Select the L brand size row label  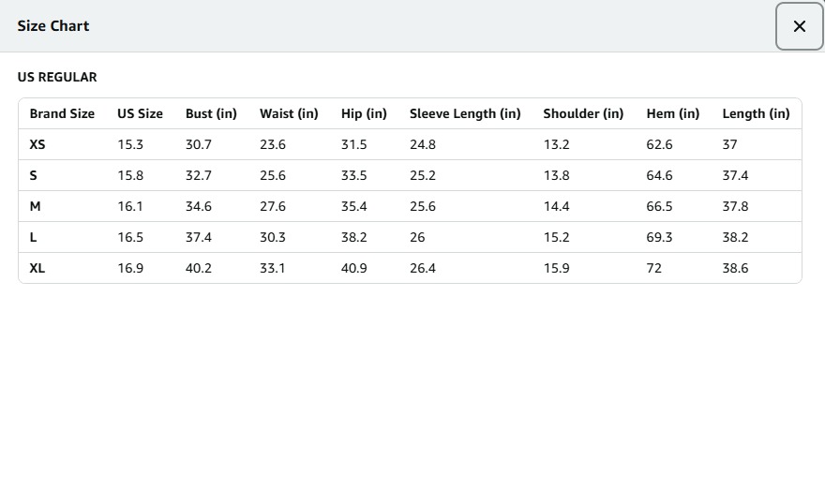point(34,237)
